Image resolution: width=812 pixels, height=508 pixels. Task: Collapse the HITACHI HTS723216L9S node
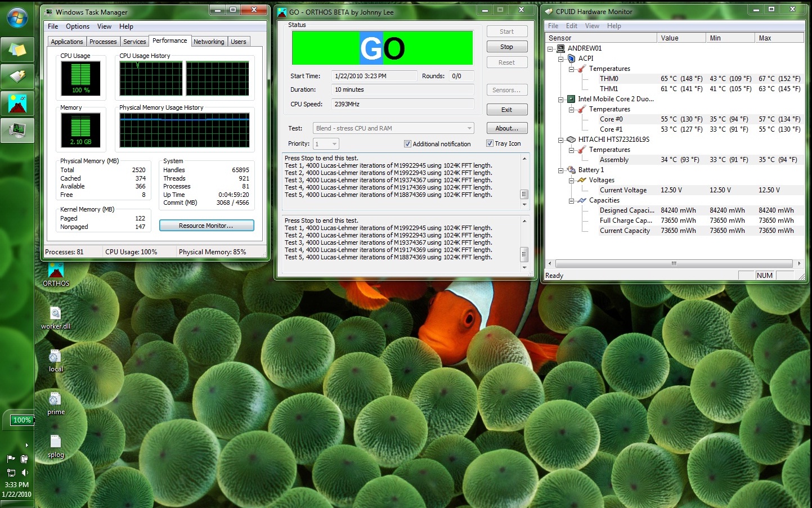(x=560, y=140)
